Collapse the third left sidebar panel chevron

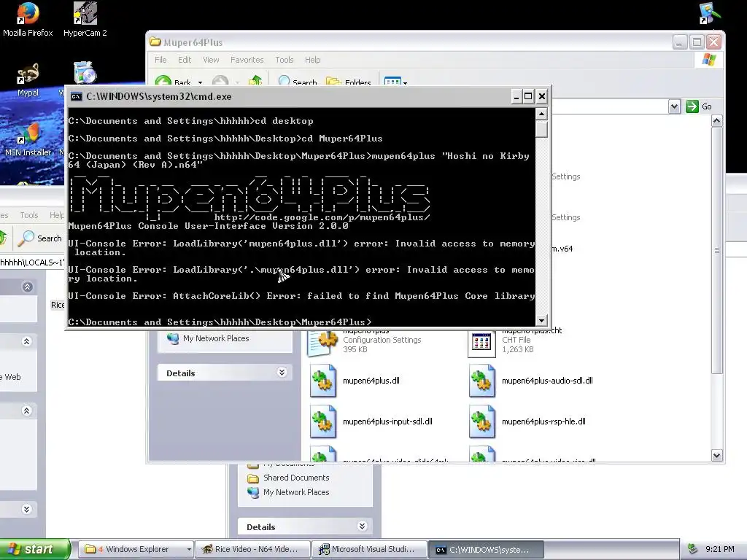click(x=27, y=411)
